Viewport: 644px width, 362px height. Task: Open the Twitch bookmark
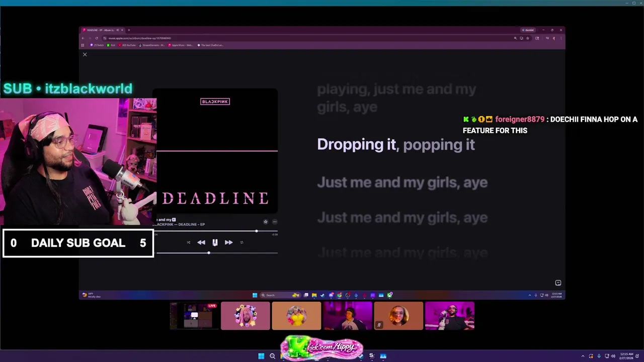click(x=97, y=45)
